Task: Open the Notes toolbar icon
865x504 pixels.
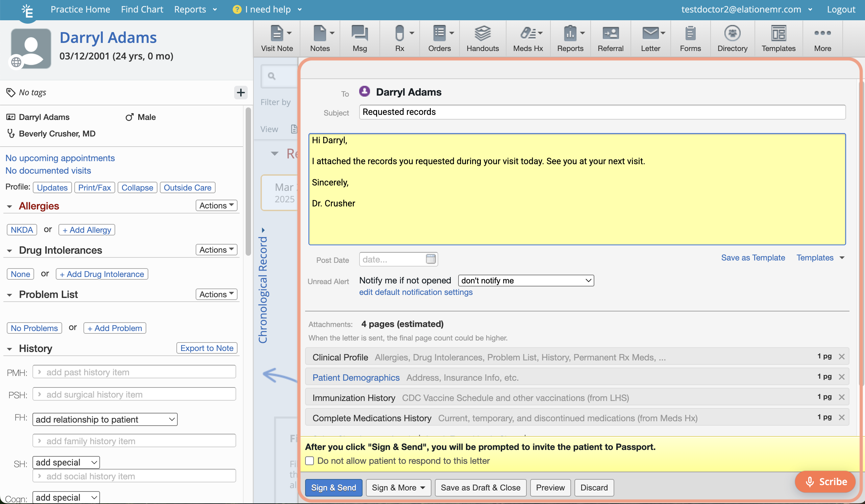Action: pos(320,39)
